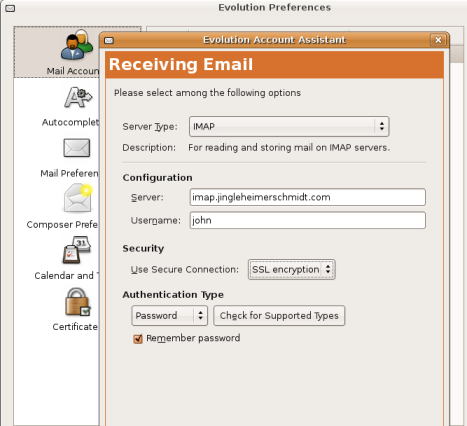Close the Evolution Account Assistant dialog
The width and height of the screenshot is (467, 426).
(x=438, y=40)
